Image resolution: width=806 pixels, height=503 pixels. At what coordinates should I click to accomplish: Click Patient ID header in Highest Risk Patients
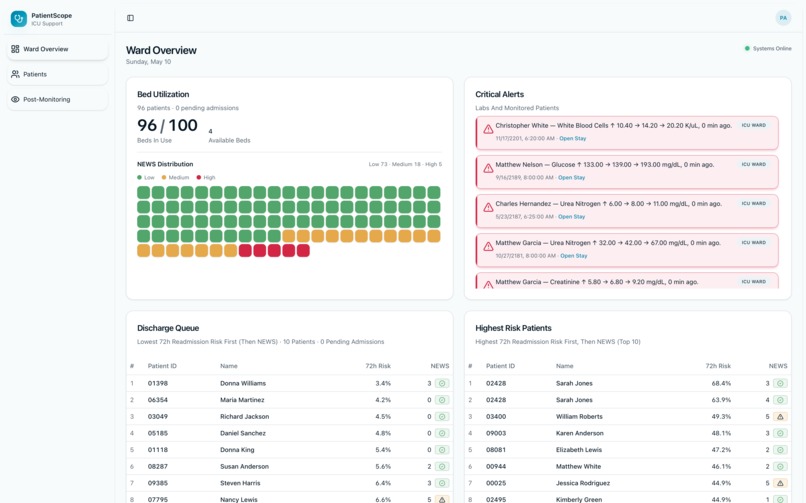500,366
